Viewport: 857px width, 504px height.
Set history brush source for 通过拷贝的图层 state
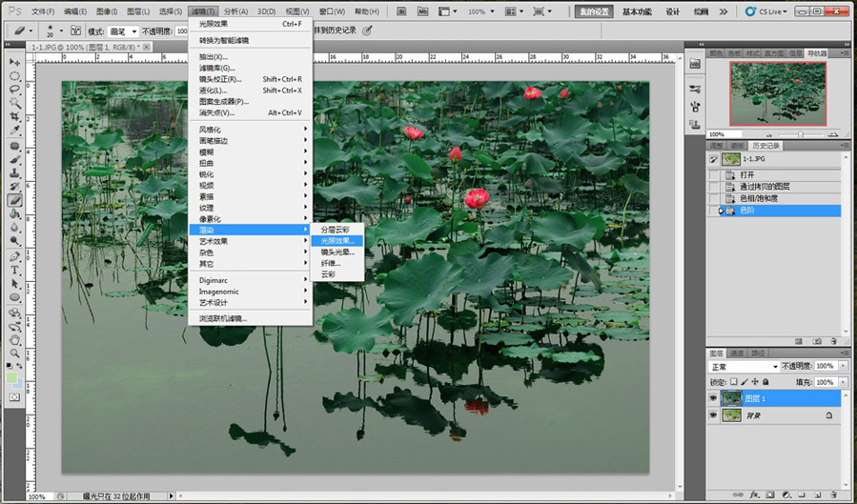pos(714,186)
